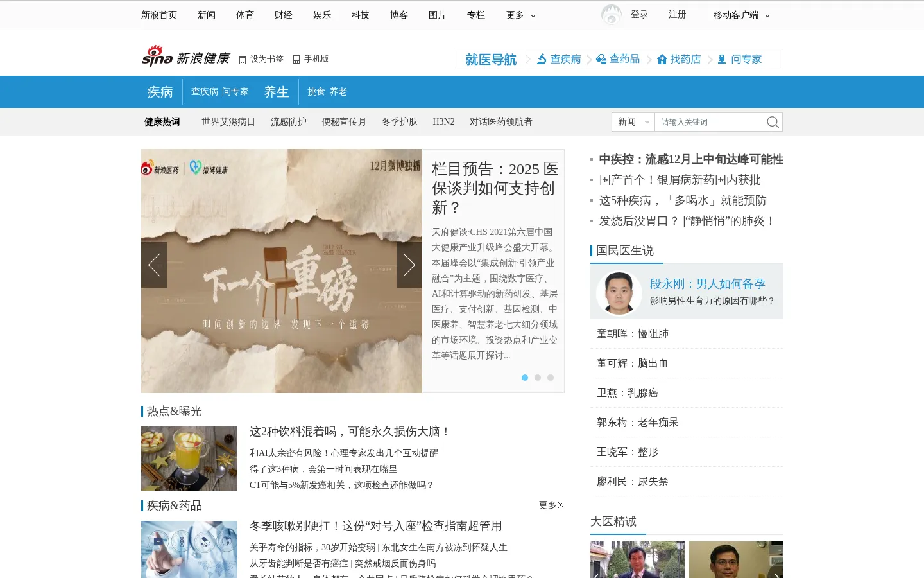Click 就医导航 label button

(x=491, y=59)
